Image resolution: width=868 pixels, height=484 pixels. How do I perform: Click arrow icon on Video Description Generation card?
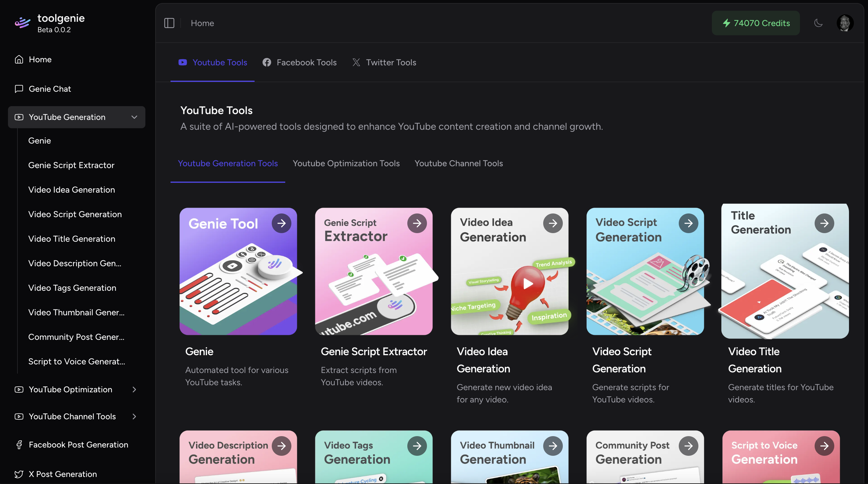coord(281,446)
